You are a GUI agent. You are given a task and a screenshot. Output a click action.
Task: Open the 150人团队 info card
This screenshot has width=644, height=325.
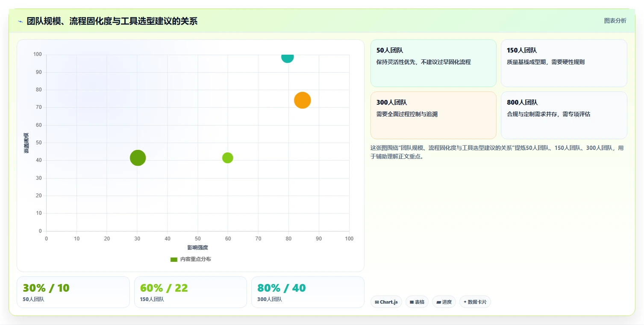(x=564, y=63)
